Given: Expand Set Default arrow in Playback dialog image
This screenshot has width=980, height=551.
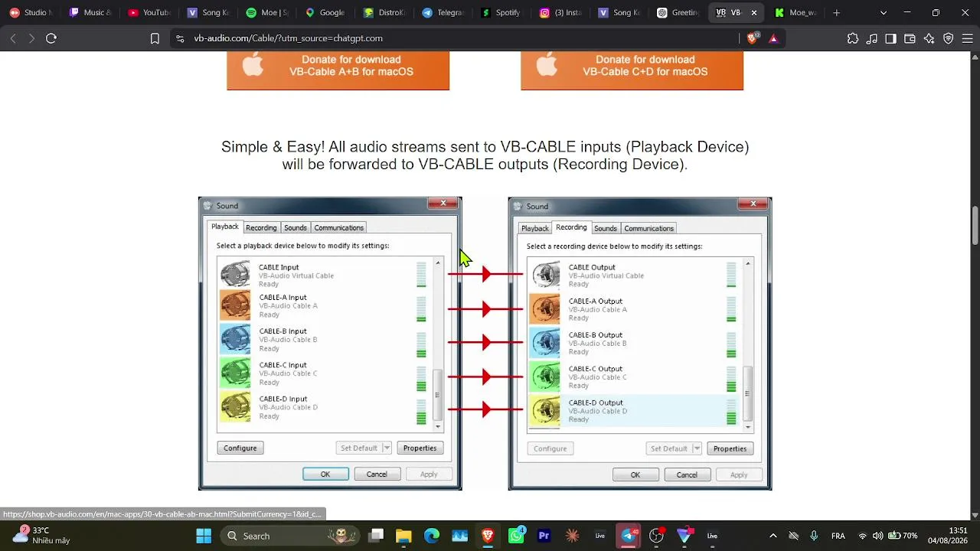Looking at the screenshot, I should tap(387, 448).
